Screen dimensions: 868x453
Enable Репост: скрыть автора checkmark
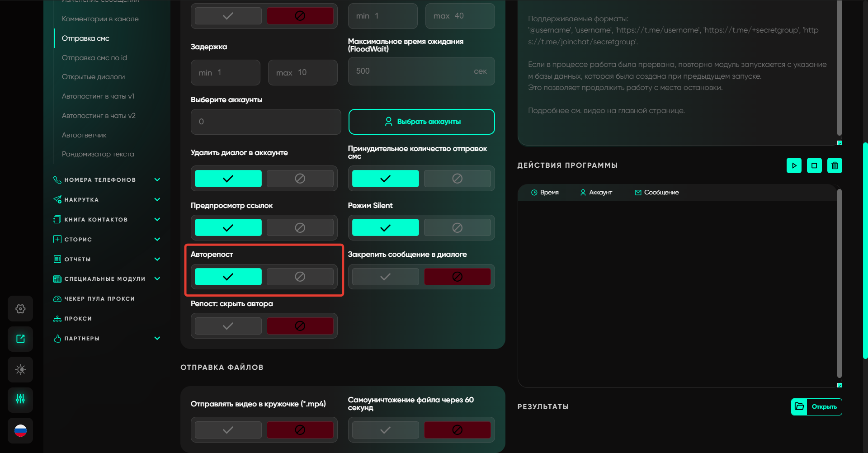point(228,326)
